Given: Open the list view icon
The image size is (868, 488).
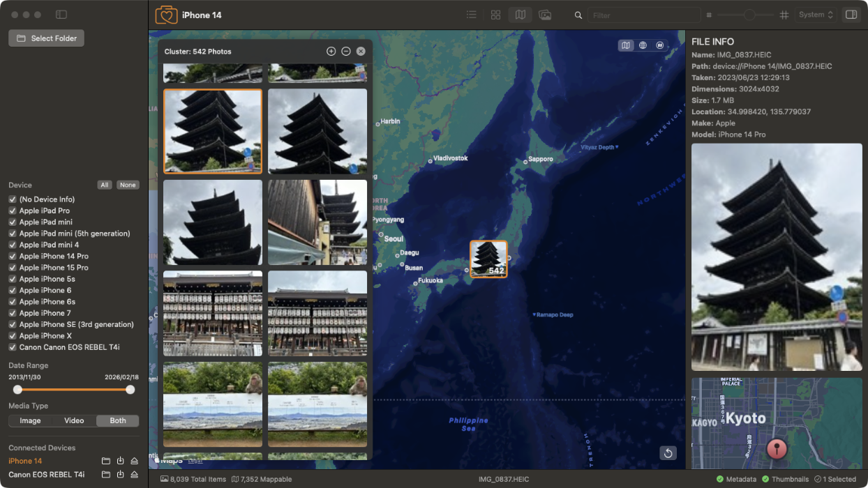Looking at the screenshot, I should click(471, 14).
